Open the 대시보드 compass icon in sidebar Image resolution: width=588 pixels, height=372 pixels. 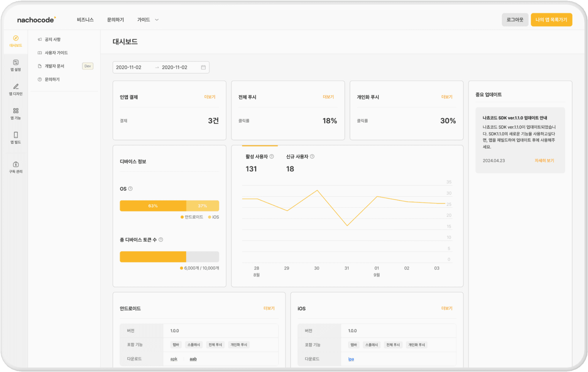pos(16,38)
